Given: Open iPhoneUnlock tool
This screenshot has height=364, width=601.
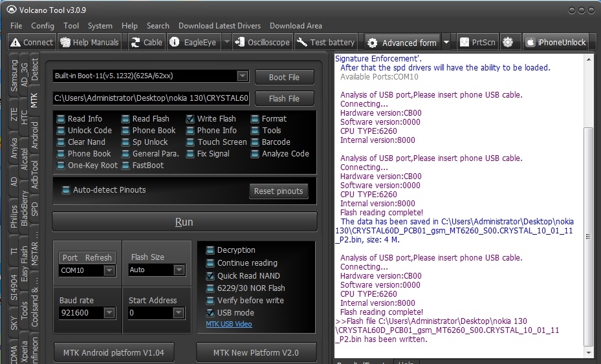Looking at the screenshot, I should (x=556, y=42).
